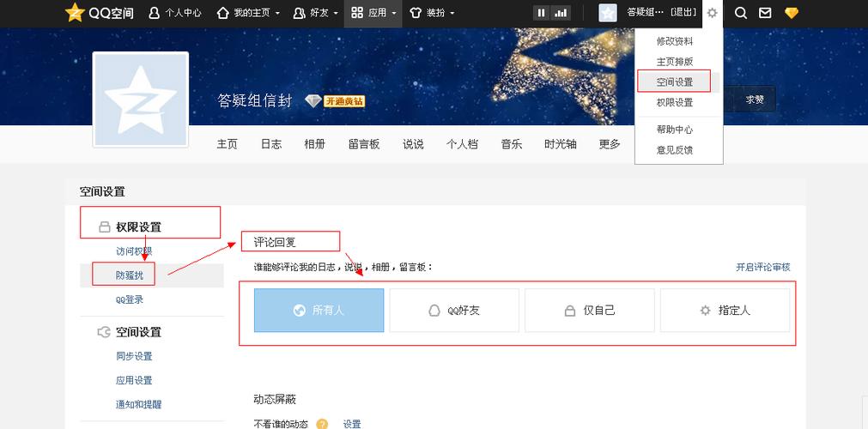This screenshot has width=868, height=429.
Task: Open 应用设置 in the sidebar
Action: (x=134, y=380)
